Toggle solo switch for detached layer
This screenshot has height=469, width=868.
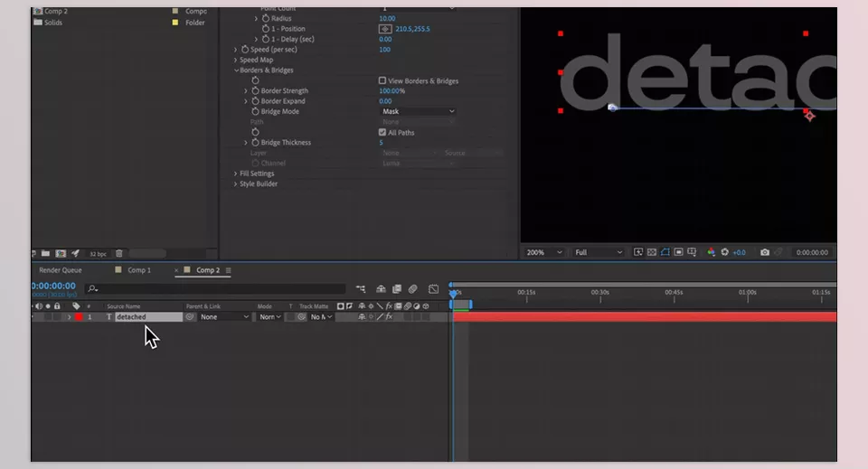tap(48, 317)
